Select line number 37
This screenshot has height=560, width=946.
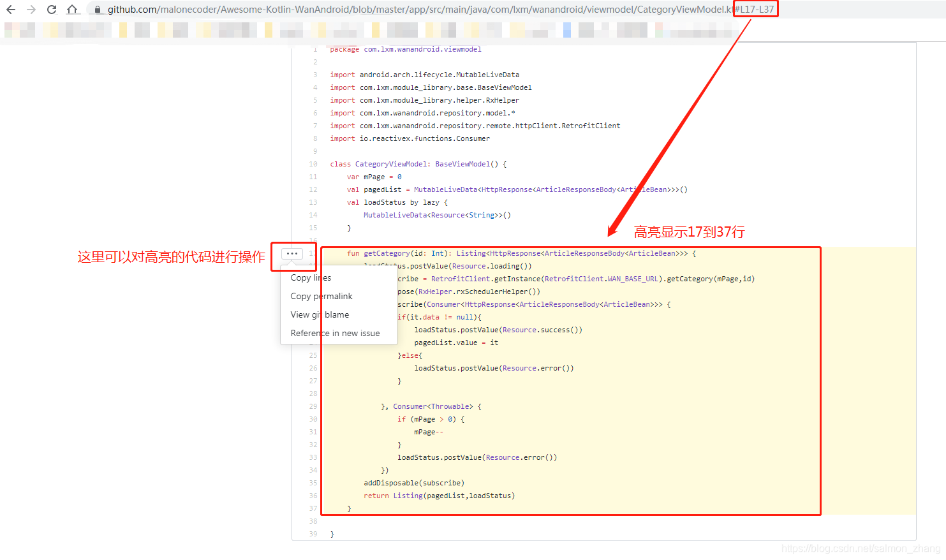(313, 508)
